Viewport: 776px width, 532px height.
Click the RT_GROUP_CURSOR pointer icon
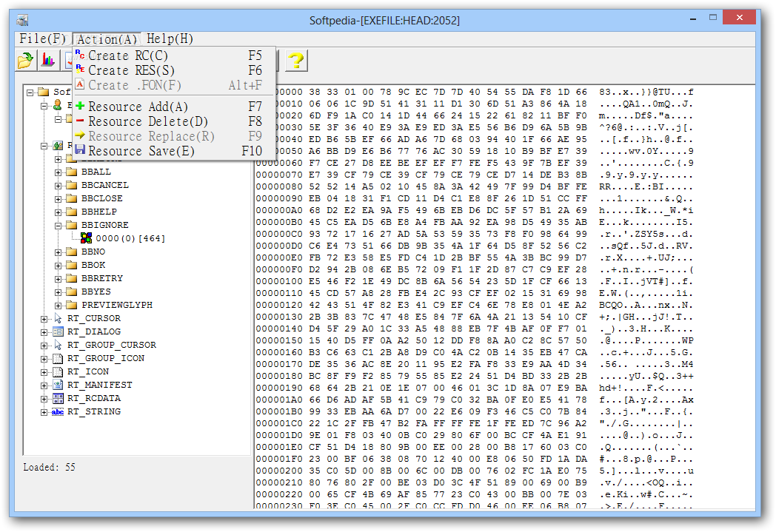[x=58, y=345]
